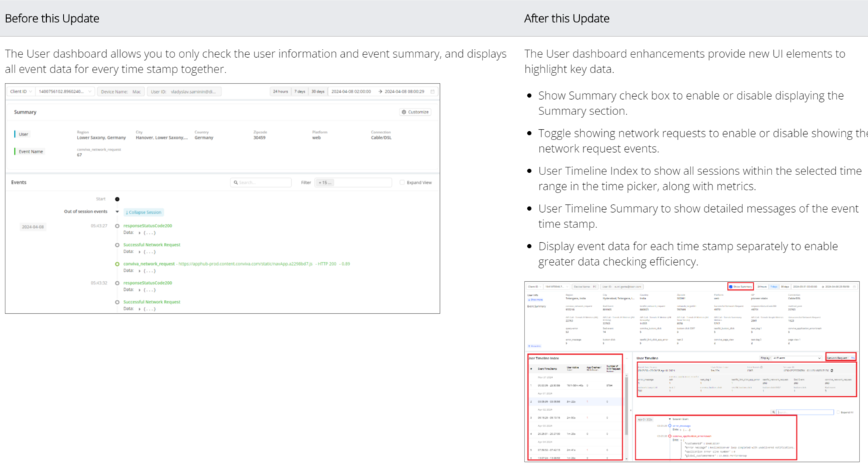The height and width of the screenshot is (466, 868).
Task: Click the red event circle in right timeline
Action: [669, 435]
